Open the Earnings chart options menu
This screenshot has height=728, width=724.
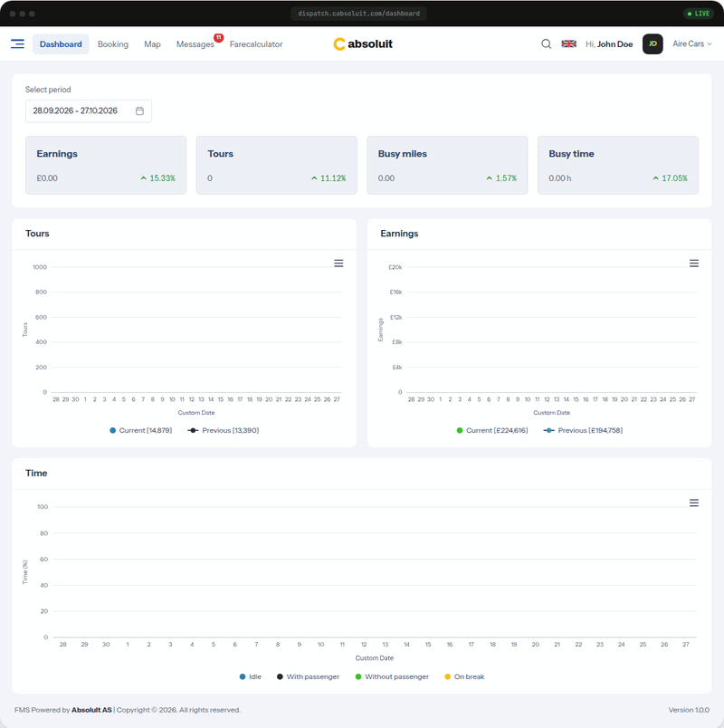[694, 263]
